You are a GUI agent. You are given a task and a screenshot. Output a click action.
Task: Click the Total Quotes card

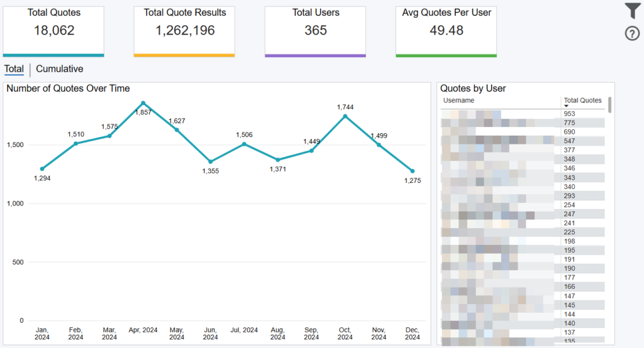point(53,30)
